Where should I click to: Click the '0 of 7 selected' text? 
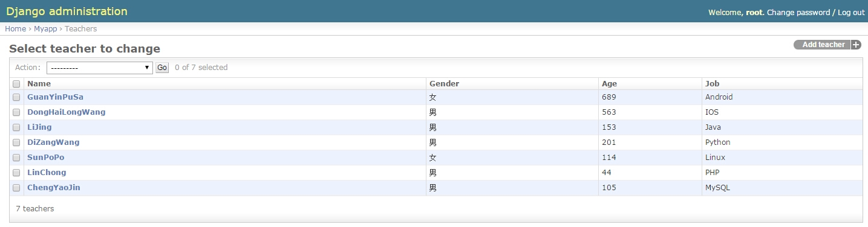point(201,68)
